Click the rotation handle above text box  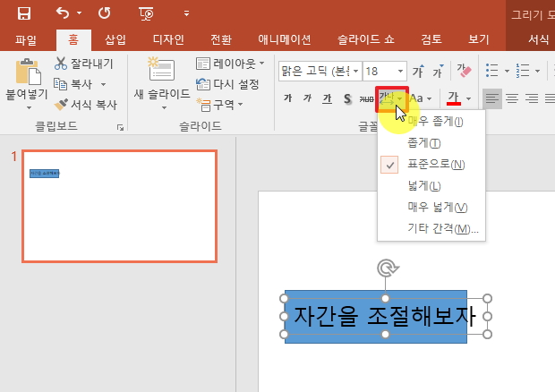pyautogui.click(x=388, y=268)
